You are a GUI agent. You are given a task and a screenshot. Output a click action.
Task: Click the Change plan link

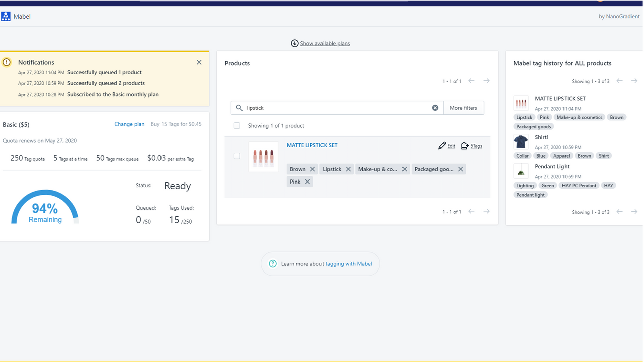tap(129, 124)
